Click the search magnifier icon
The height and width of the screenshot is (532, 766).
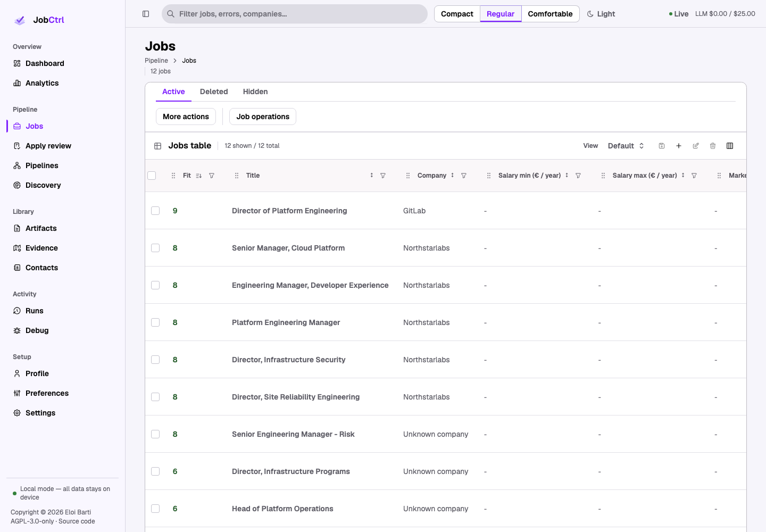click(x=171, y=14)
